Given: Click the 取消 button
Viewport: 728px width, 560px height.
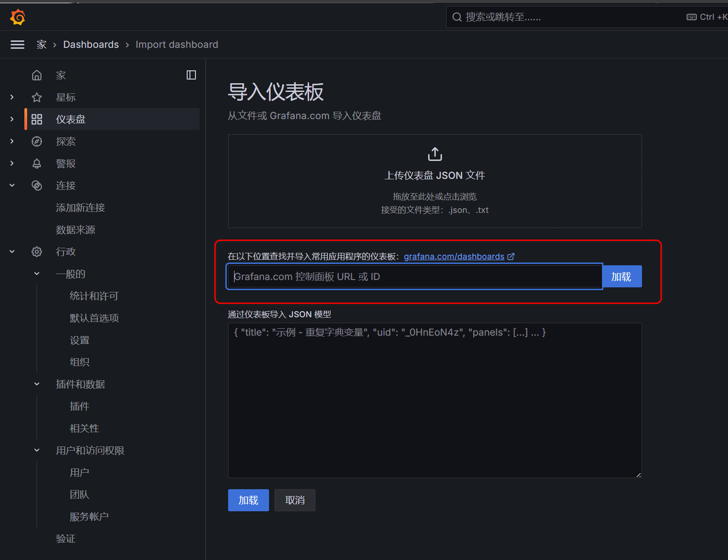Looking at the screenshot, I should coord(295,500).
